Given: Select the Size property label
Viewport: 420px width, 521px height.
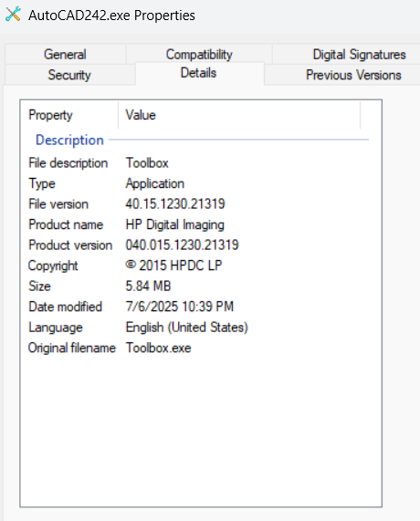Looking at the screenshot, I should 39,287.
